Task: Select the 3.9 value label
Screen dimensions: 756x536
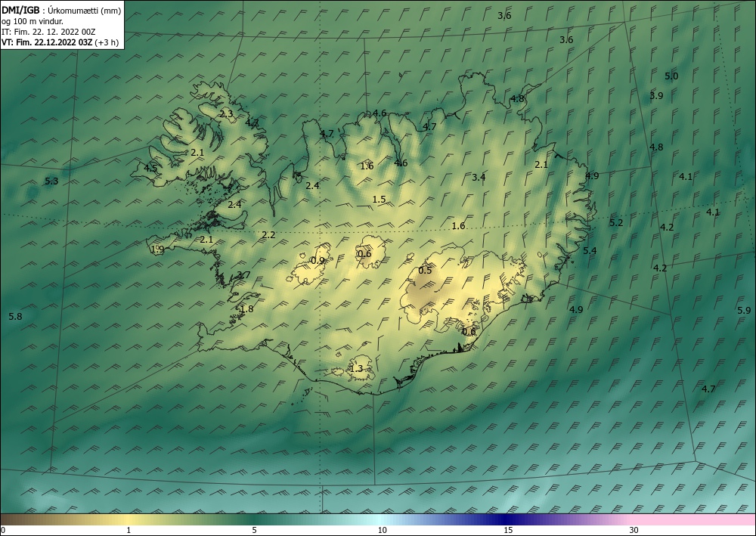Action: pyautogui.click(x=656, y=95)
